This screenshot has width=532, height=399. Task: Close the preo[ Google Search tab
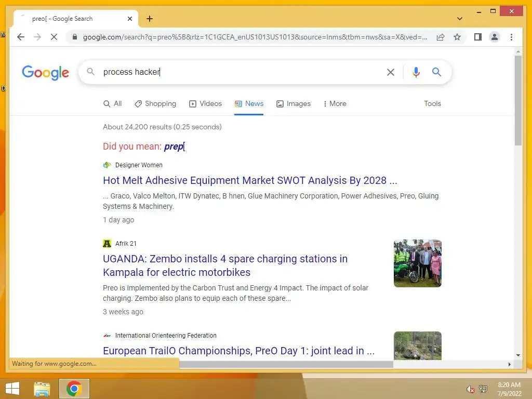[x=129, y=19]
